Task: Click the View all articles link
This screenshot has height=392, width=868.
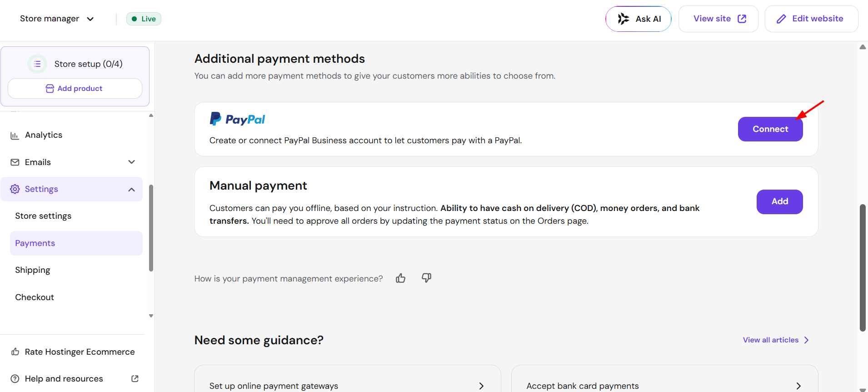Action: point(776,340)
